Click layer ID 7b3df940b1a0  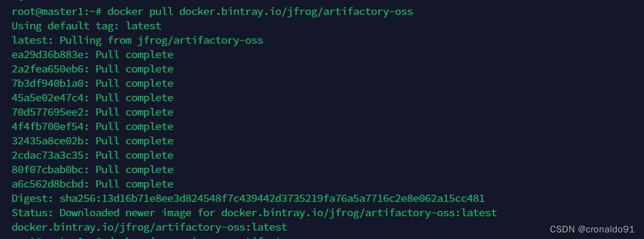[x=50, y=83]
